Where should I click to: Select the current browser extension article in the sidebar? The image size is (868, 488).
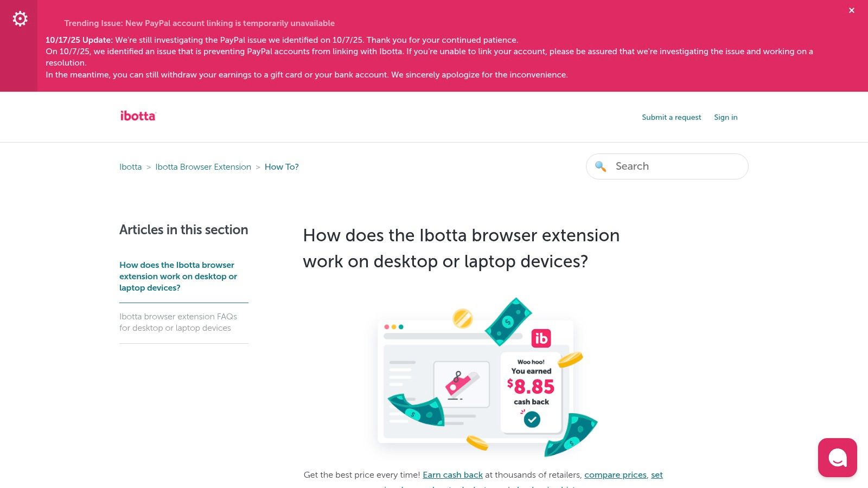point(178,277)
